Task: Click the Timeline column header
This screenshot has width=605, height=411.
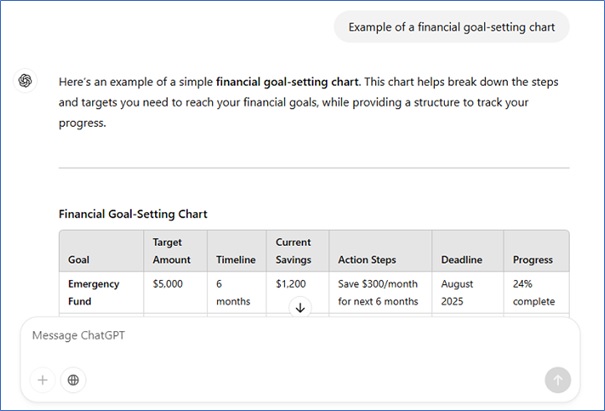Action: click(237, 260)
